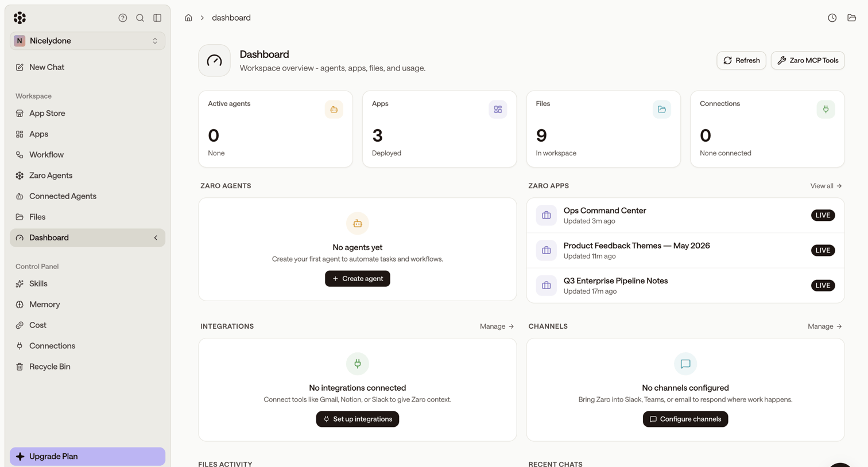Screen dimensions: 868x467
Task: Click the dashboard breadcrumb text
Action: point(231,18)
